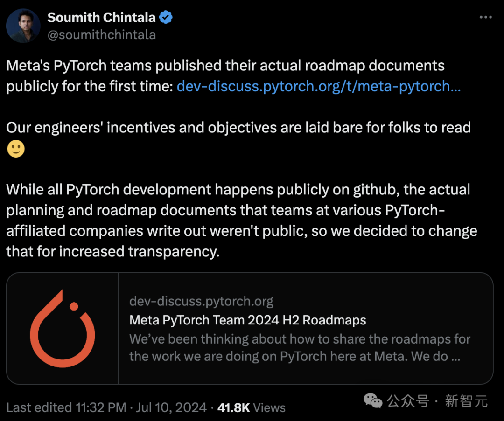Image resolution: width=504 pixels, height=421 pixels.
Task: Click the blue verified badge
Action: [166, 18]
